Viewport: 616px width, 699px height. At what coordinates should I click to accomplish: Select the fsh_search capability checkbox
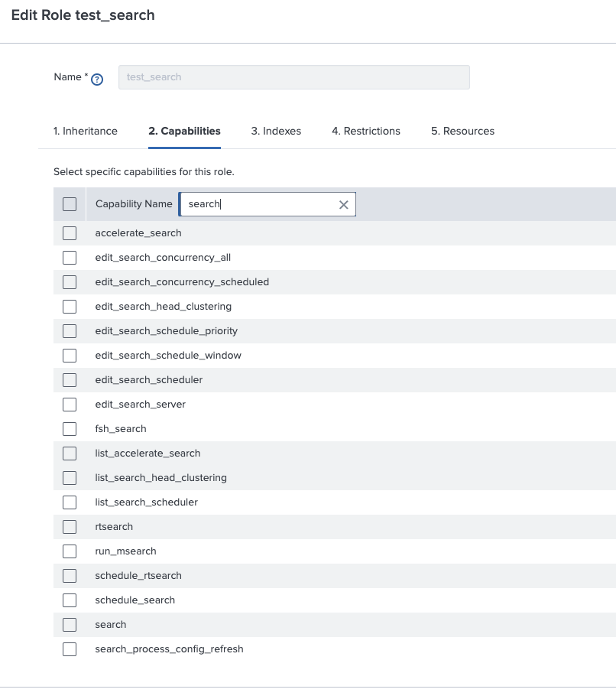70,429
